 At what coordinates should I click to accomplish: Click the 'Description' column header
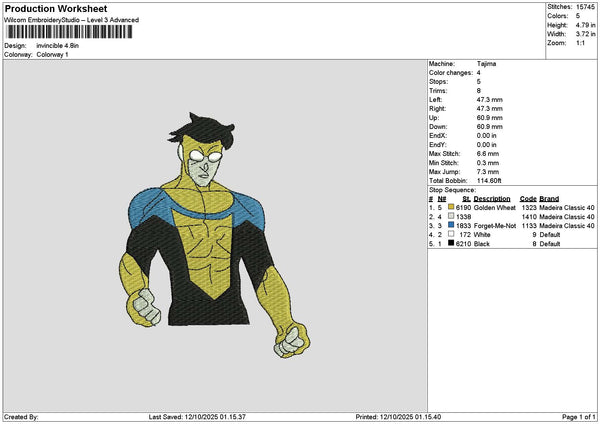pos(492,199)
